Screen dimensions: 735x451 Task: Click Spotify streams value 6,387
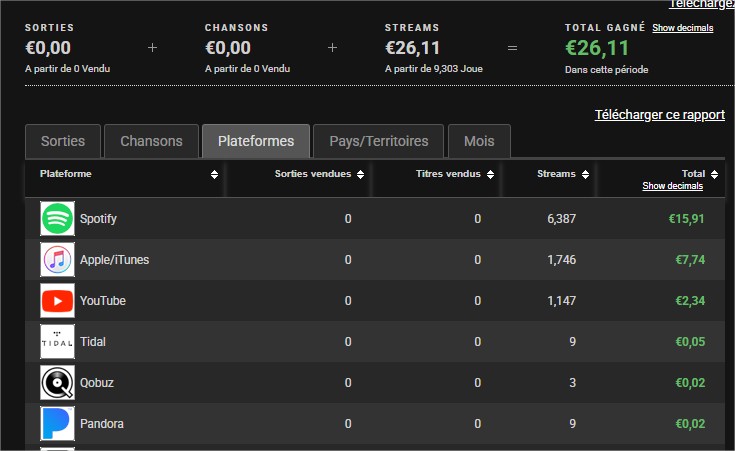pyautogui.click(x=562, y=219)
